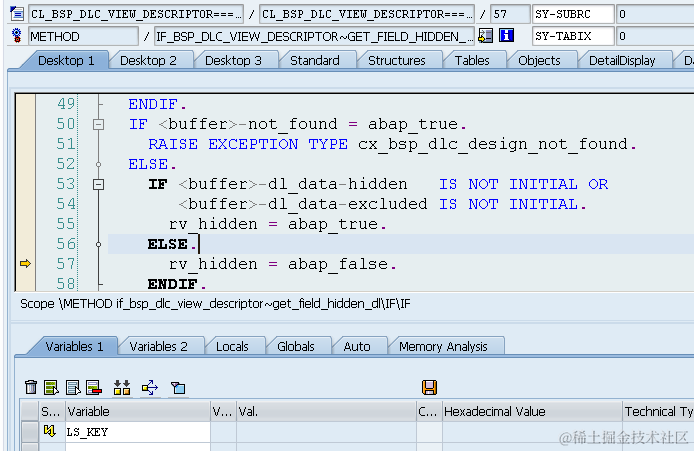Screen dimensions: 694x451
Task: Open the Standard tab
Action: pos(315,61)
